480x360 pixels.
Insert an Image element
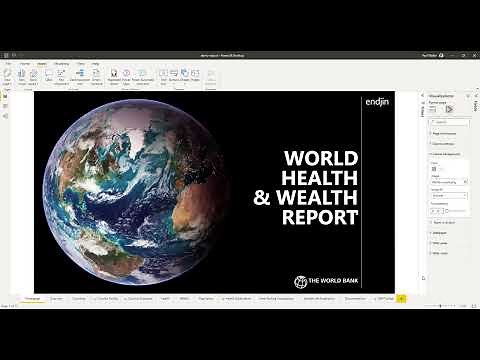(195, 76)
